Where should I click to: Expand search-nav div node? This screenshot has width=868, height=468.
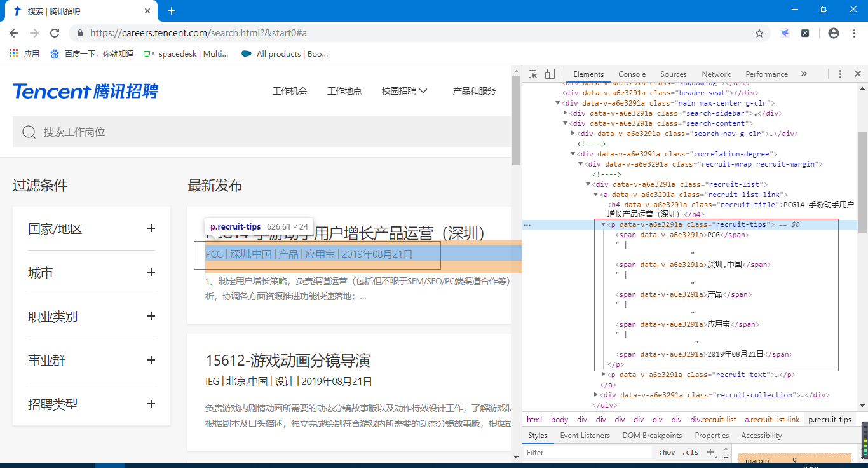(x=573, y=134)
